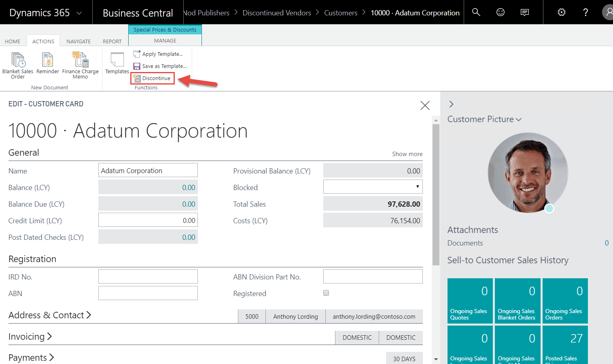This screenshot has width=613, height=364.
Task: Click Apply Template action
Action: [x=158, y=54]
